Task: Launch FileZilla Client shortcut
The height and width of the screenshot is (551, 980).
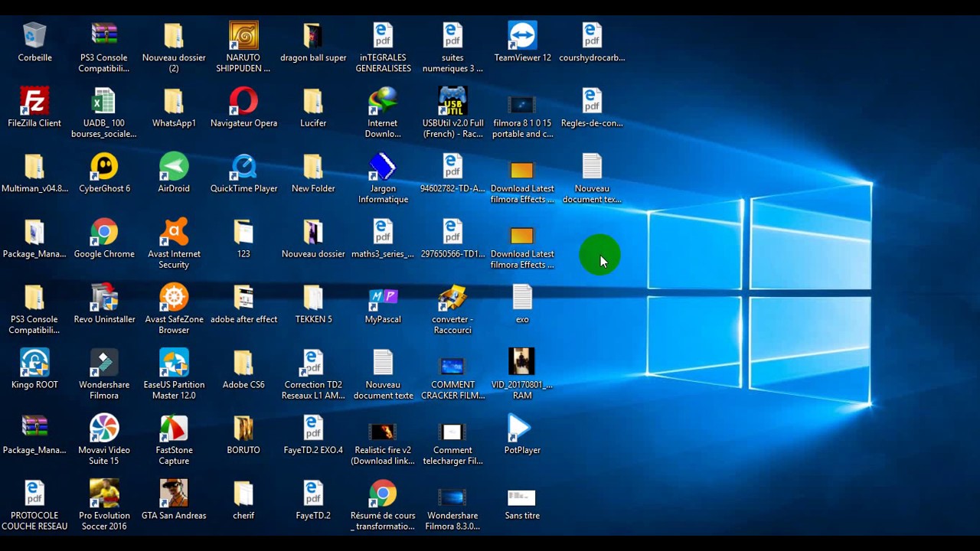Action: 34,101
